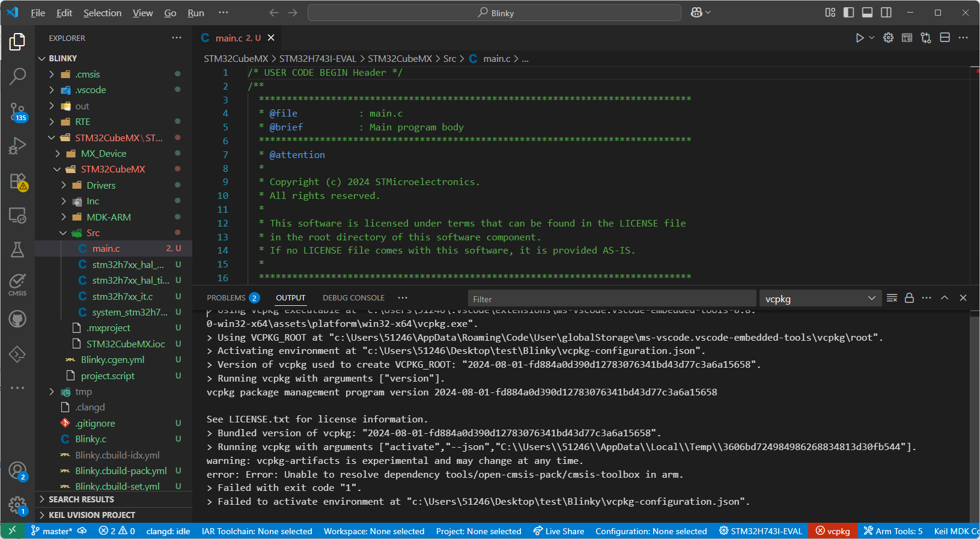Viewport: 980px width, 539px height.
Task: Open STM32CubeMX.ioc file in explorer
Action: [x=125, y=344]
